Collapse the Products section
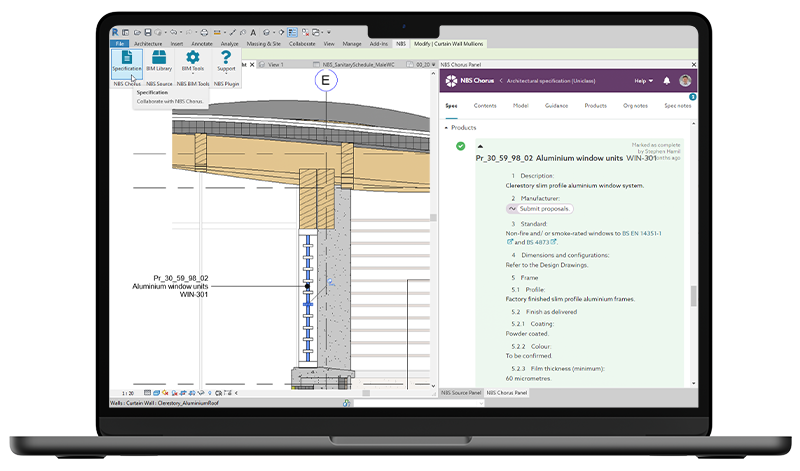Screen dimensions: 800x471 click(446, 128)
